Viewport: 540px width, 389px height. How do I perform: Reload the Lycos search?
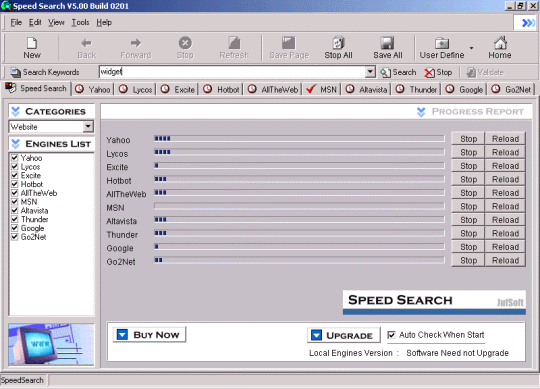[505, 152]
